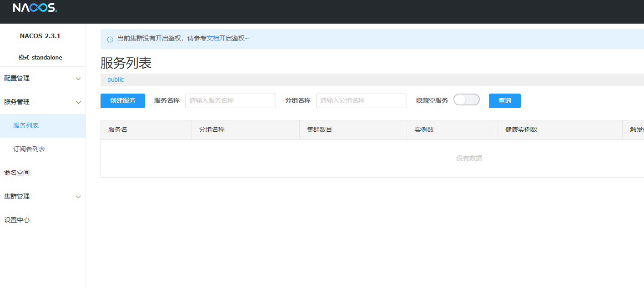The width and height of the screenshot is (644, 288).
Task: Open 订阅者列表 in the sidebar
Action: [29, 149]
